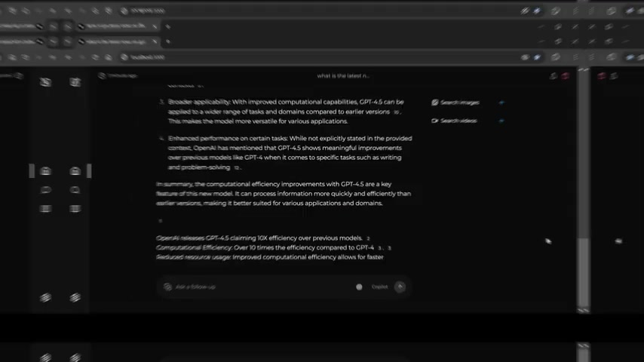Toggle the Copilot switch
The width and height of the screenshot is (644, 362).
click(x=360, y=287)
